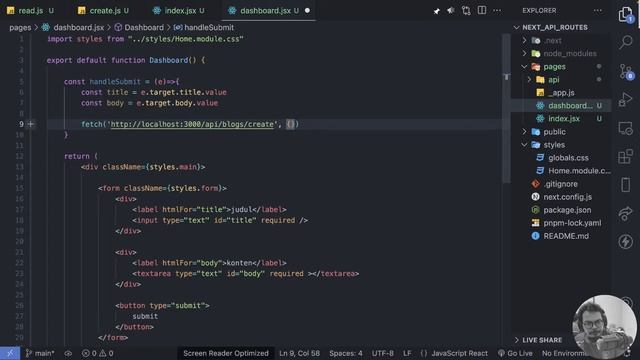Change end of line sequence LF
The width and height of the screenshot is (640, 360).
point(407,353)
